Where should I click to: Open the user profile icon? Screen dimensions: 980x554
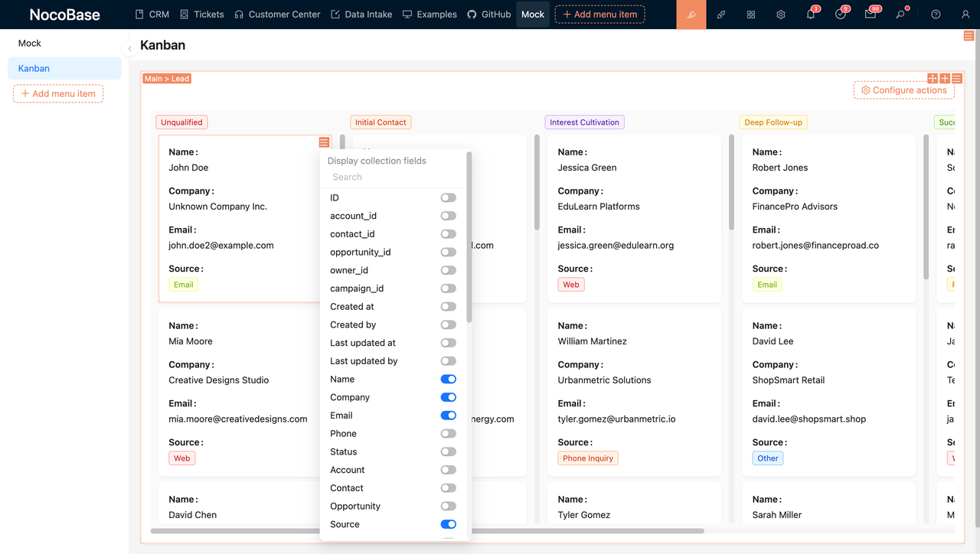coord(964,14)
